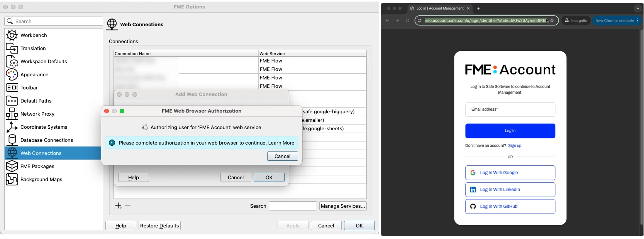Open Workspace Defaults settings icon
This screenshot has height=239, width=644.
pyautogui.click(x=12, y=61)
